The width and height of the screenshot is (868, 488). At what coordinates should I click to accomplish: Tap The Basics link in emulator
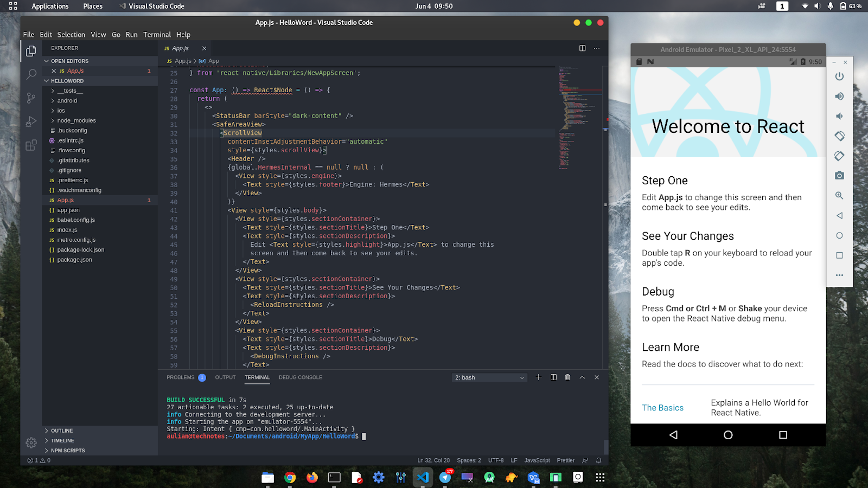662,408
